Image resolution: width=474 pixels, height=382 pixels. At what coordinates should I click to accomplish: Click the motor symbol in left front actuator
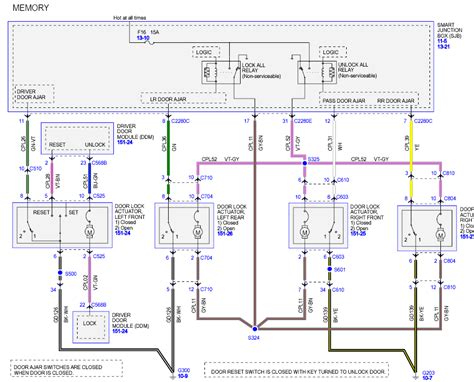(x=89, y=231)
